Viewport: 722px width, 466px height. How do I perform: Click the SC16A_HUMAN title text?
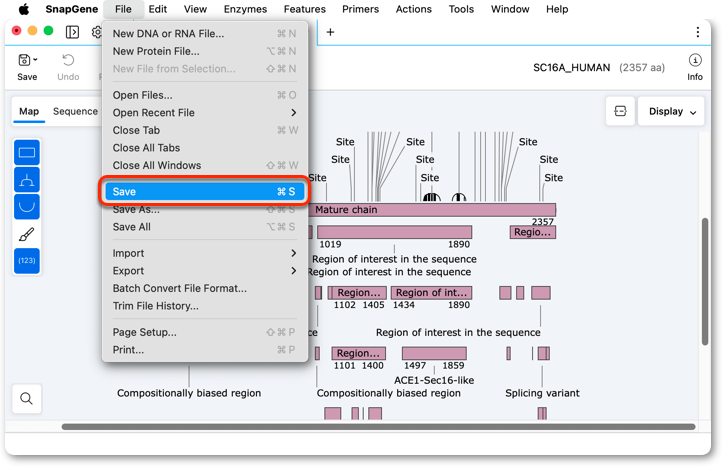(571, 68)
